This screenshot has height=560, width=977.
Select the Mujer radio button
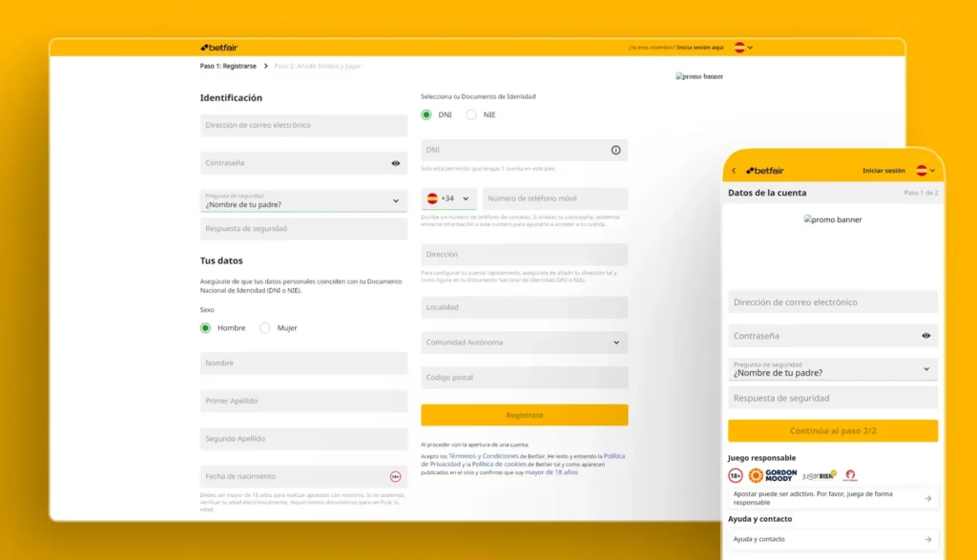click(x=265, y=327)
